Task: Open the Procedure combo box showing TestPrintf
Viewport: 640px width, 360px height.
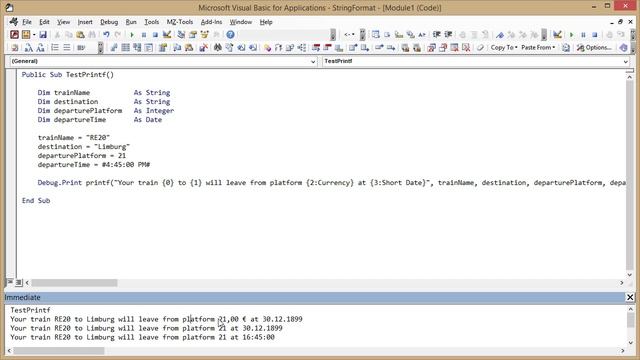Action: coord(476,61)
